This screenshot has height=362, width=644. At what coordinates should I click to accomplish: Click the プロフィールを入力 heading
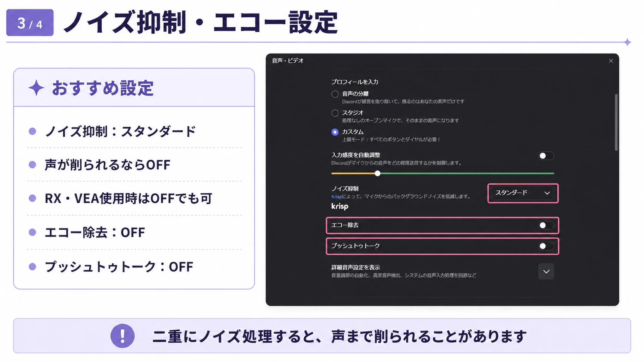[x=355, y=82]
